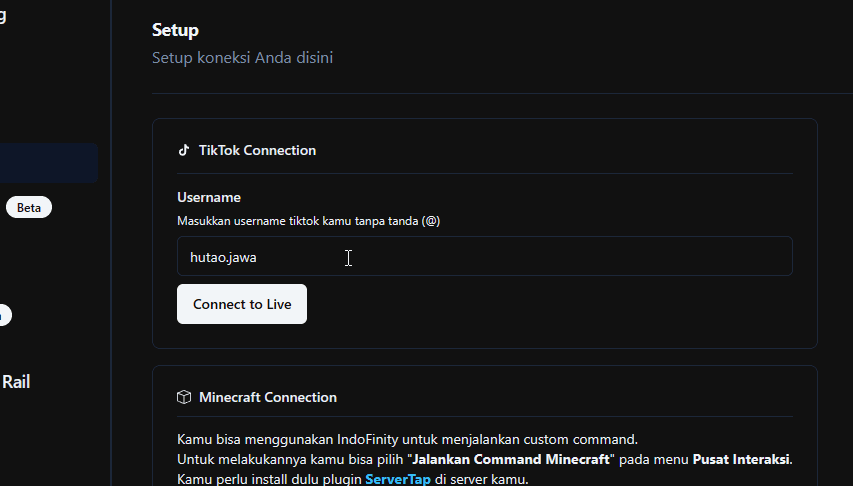Click the TikTok logo icon
This screenshot has height=486, width=853.
tap(183, 150)
